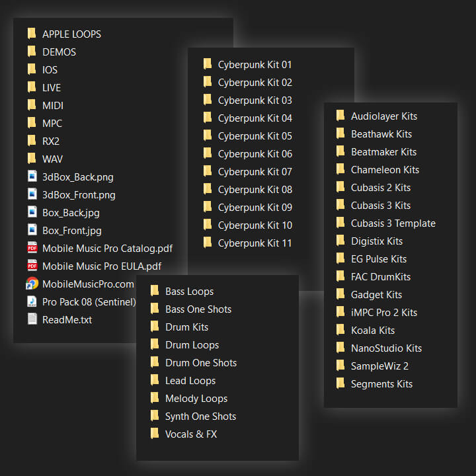Select iMPC Pro 2 Kits folder name

[x=384, y=312]
